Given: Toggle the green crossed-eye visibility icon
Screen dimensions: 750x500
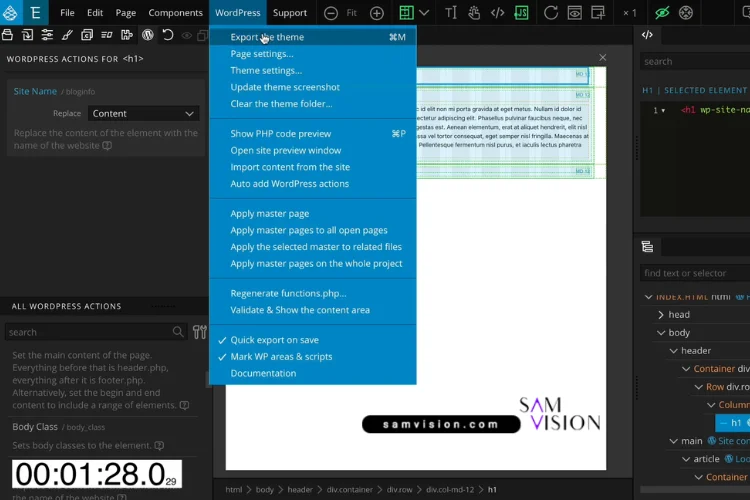Looking at the screenshot, I should point(662,13).
